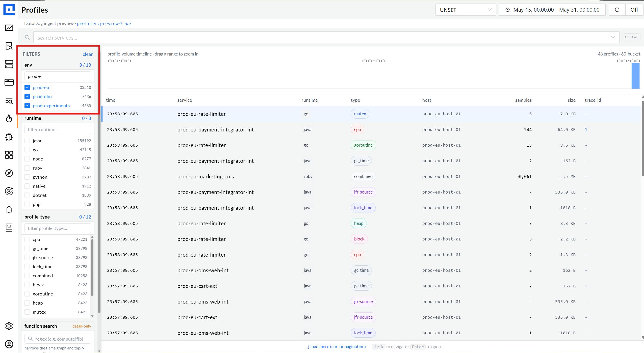This screenshot has width=644, height=353.
Task: Click the combined type tag
Action: click(363, 176)
